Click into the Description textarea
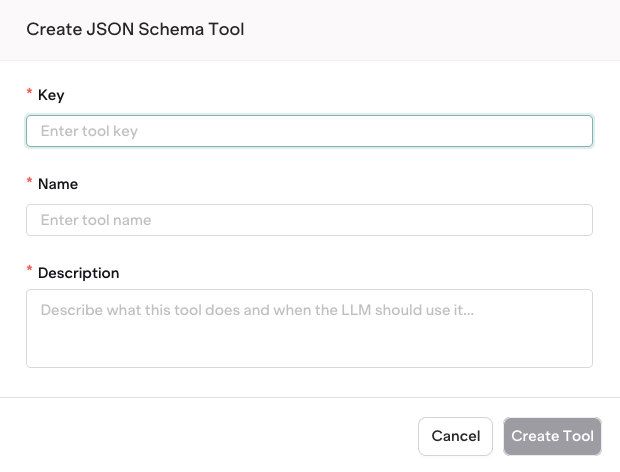This screenshot has height=472, width=620. (309, 328)
